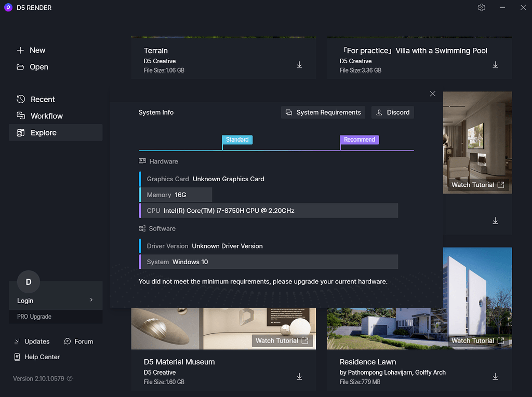Image resolution: width=532 pixels, height=397 pixels.
Task: Close the System Info dialog
Action: [x=433, y=93]
